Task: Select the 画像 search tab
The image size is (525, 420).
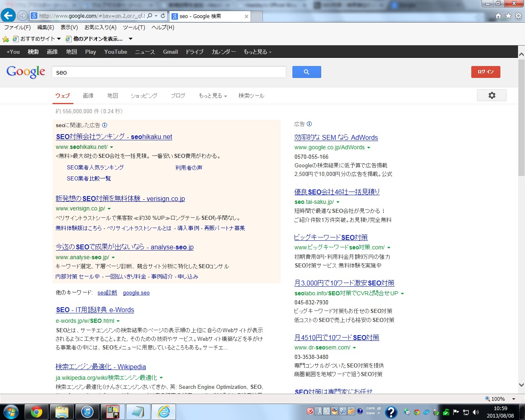Action: click(x=88, y=96)
